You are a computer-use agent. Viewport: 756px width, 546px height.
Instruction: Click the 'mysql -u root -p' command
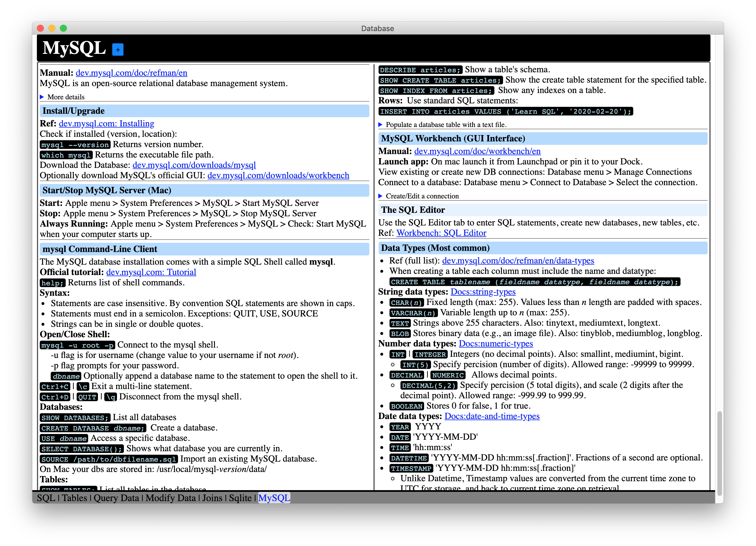click(x=77, y=345)
